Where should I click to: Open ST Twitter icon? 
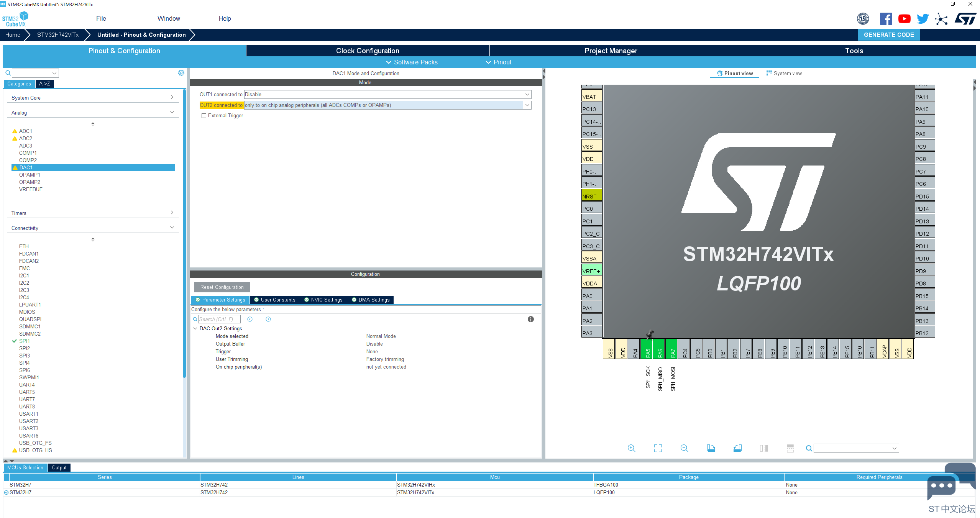pos(923,18)
